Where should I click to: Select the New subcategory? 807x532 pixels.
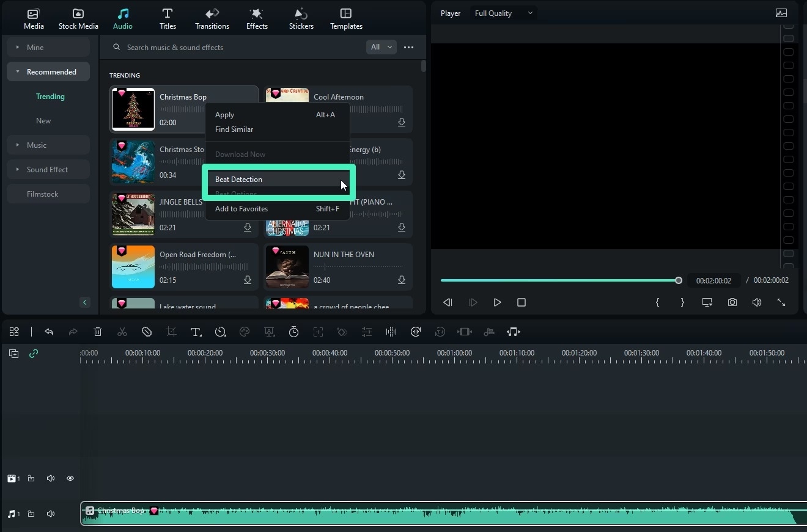pos(43,121)
